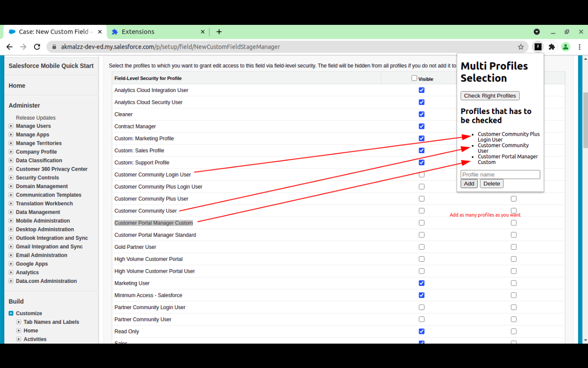Bookmark page using star icon

520,47
